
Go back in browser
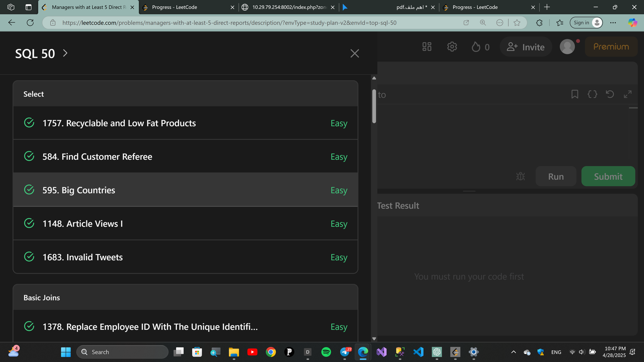coord(12,23)
